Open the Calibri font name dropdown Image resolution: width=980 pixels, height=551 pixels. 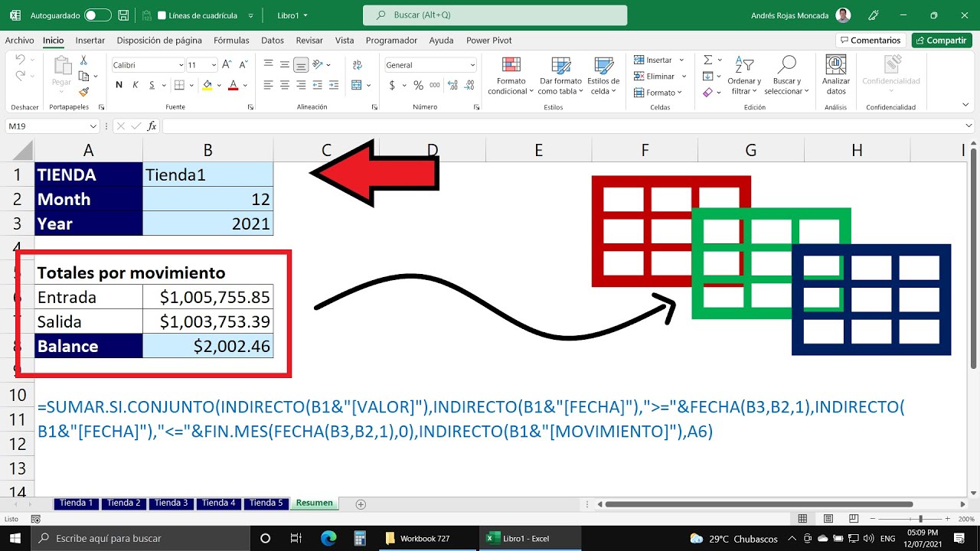181,65
